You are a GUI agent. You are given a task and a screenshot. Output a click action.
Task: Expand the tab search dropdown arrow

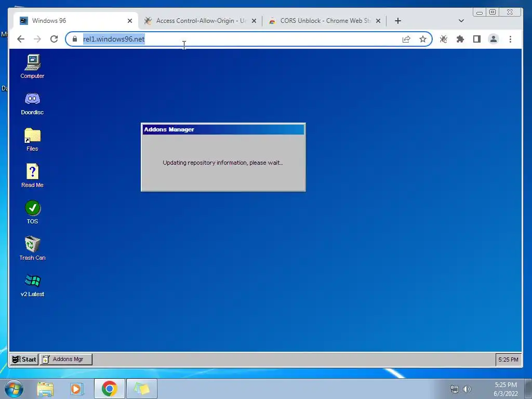(461, 21)
